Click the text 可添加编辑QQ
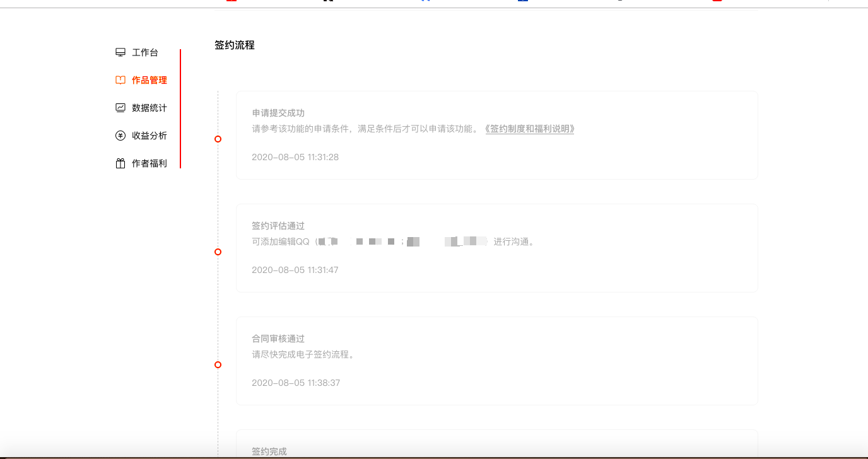Image resolution: width=868 pixels, height=459 pixels. click(281, 241)
